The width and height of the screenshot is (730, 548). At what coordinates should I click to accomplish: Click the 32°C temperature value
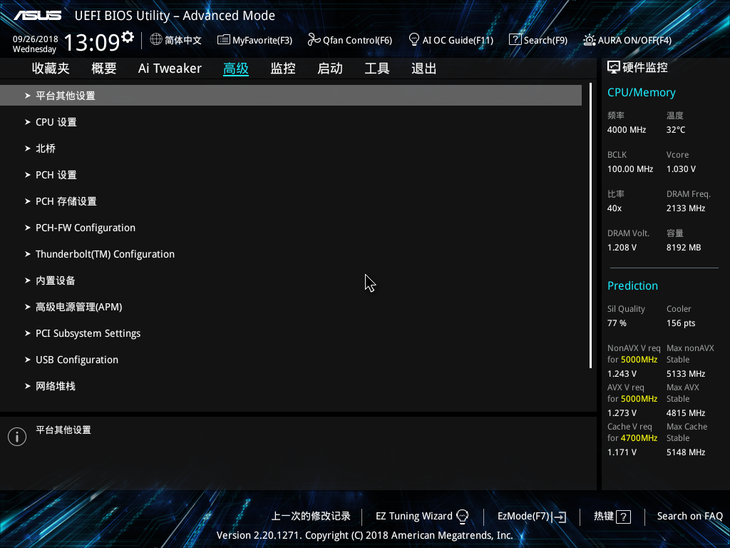coord(676,130)
